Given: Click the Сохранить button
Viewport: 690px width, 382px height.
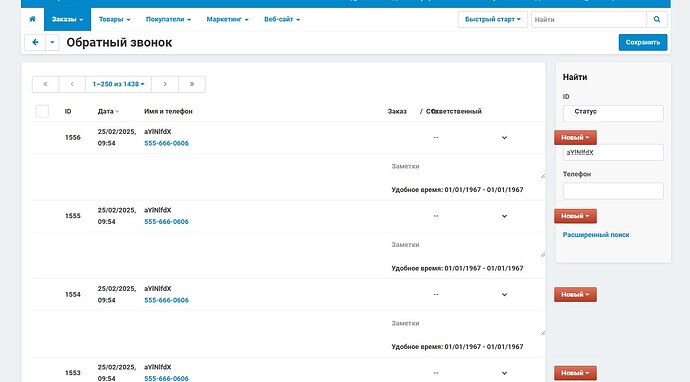Looking at the screenshot, I should pos(643,42).
